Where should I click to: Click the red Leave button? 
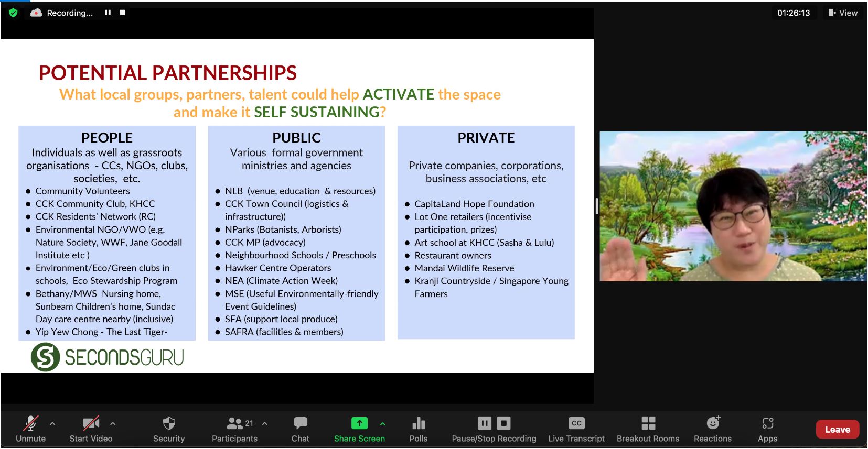(x=838, y=430)
